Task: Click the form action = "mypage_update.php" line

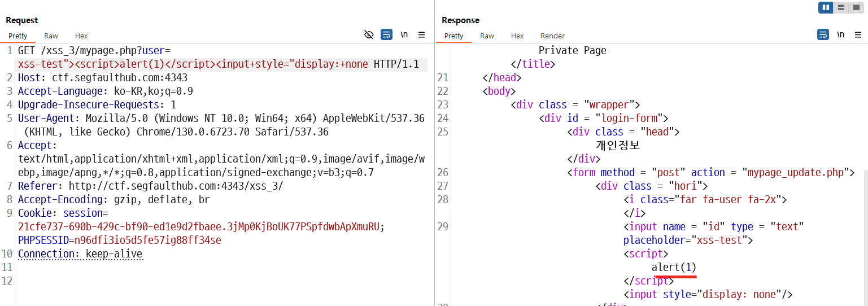Action: tap(711, 172)
